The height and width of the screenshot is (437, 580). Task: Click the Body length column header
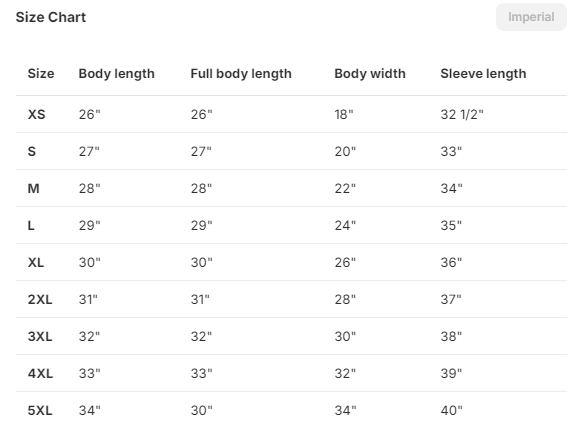[117, 74]
